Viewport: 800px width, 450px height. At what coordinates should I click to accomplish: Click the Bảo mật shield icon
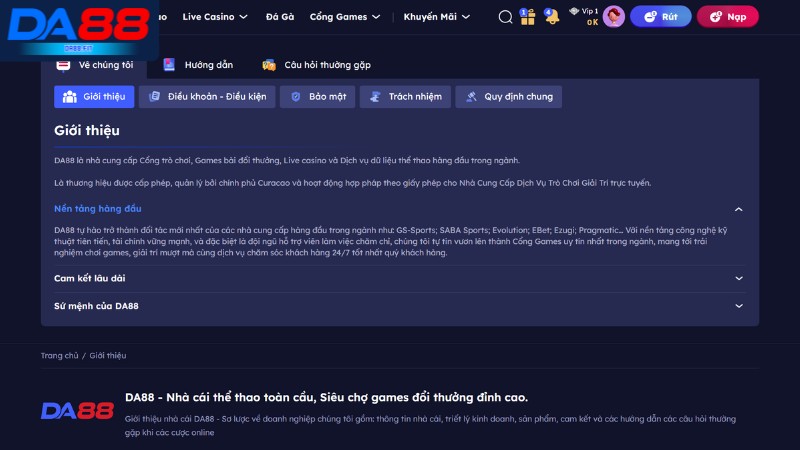[x=295, y=96]
